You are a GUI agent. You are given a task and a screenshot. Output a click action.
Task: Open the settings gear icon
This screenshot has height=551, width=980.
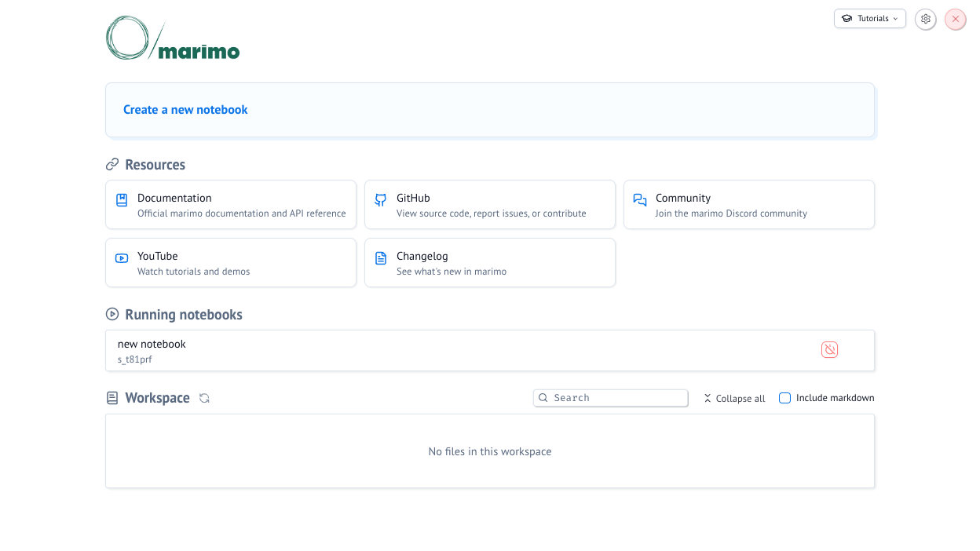coord(926,19)
